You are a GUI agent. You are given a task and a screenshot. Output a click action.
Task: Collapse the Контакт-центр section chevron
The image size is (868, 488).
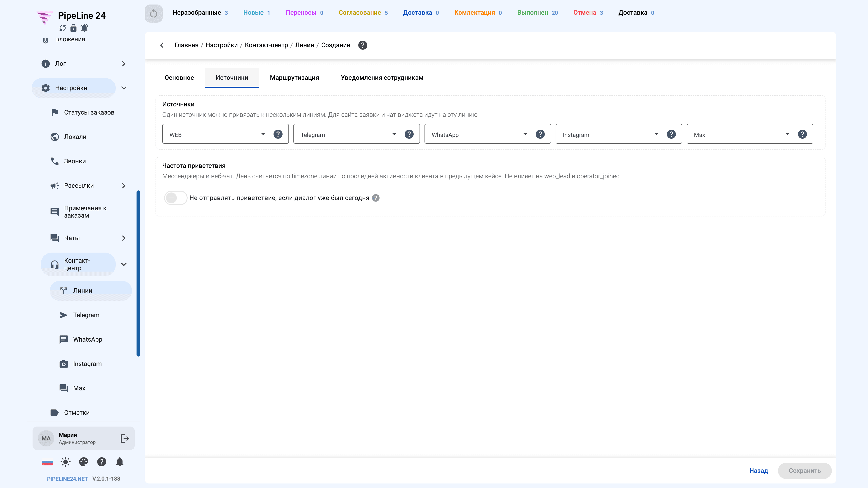124,264
